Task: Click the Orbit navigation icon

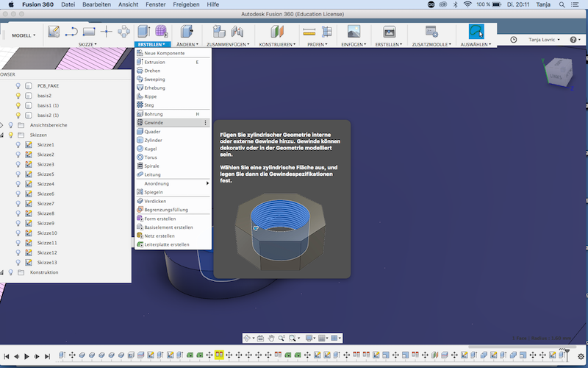Action: (x=247, y=338)
